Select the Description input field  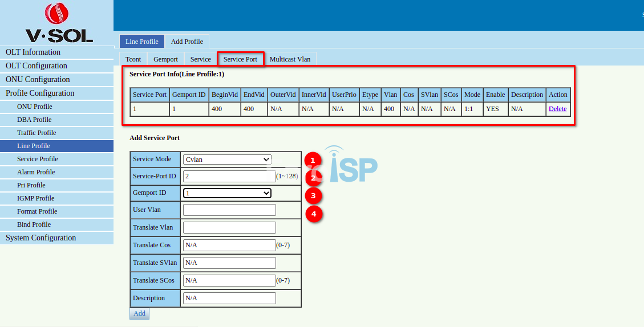[x=229, y=299]
